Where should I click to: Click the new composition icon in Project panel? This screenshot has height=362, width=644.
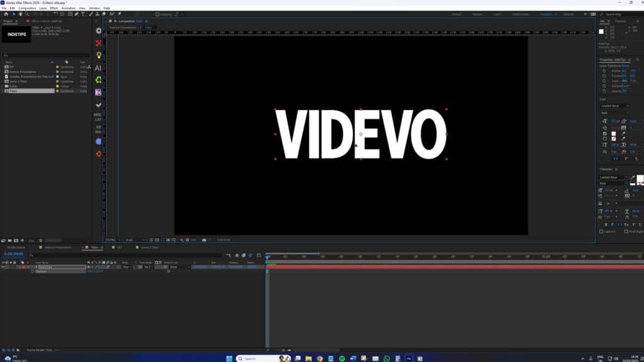(x=16, y=241)
